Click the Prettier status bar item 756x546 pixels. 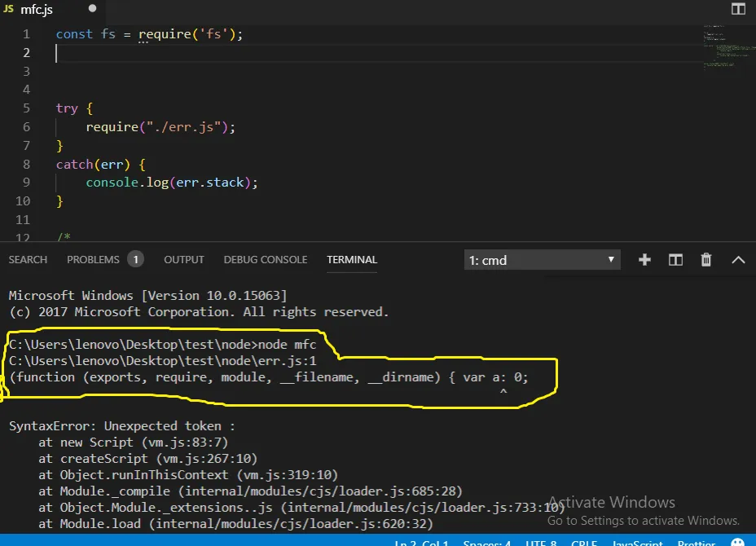pos(697,543)
